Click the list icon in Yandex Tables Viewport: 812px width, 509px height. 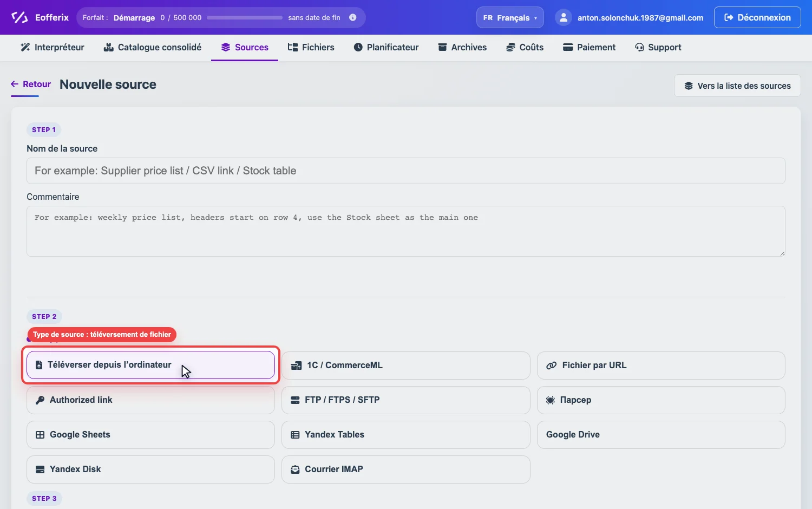295,435
